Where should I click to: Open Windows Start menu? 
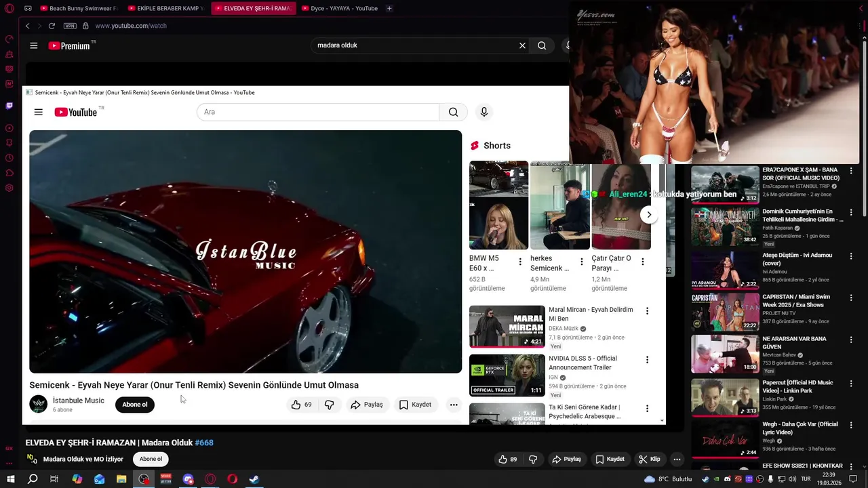(10, 479)
